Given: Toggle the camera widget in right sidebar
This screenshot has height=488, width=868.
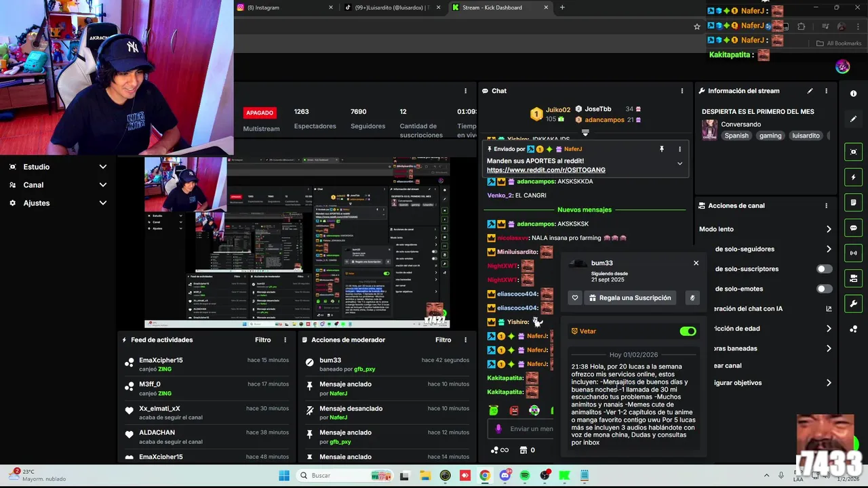Looking at the screenshot, I should pyautogui.click(x=853, y=279).
